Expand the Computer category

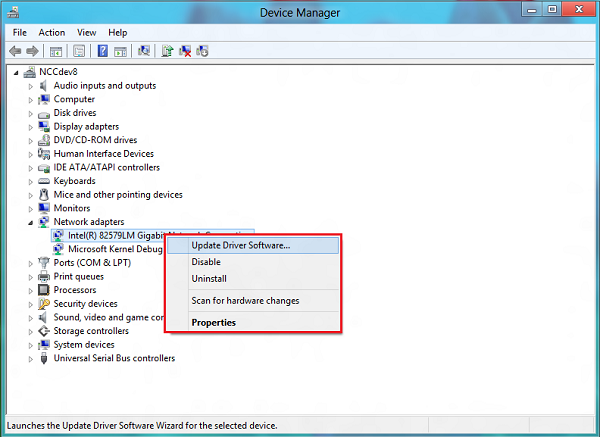tap(31, 100)
